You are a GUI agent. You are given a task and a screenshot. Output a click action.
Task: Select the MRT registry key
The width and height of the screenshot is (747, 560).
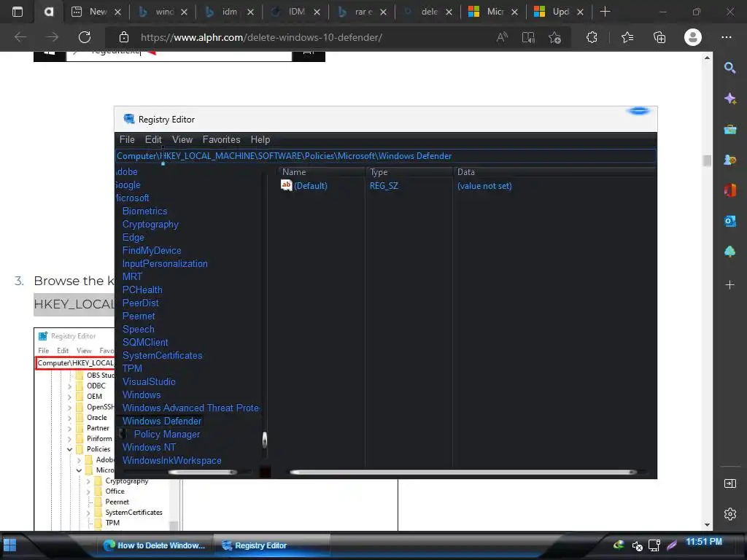click(132, 276)
